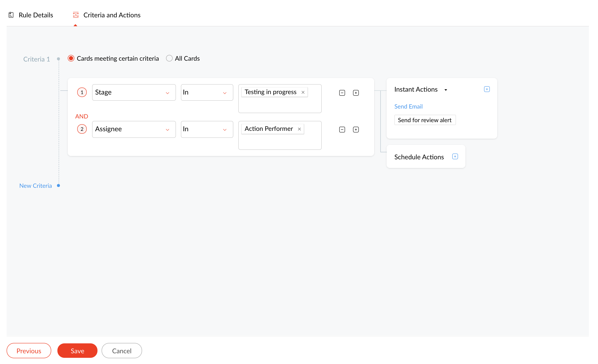Remove the 'Action Performer' tag

click(x=299, y=129)
